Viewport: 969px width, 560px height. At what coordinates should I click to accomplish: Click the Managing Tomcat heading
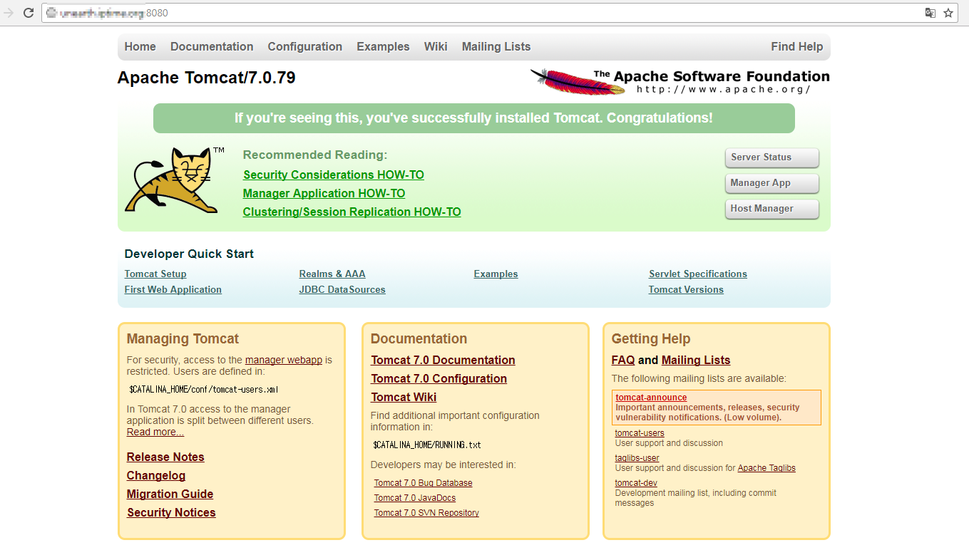point(183,339)
